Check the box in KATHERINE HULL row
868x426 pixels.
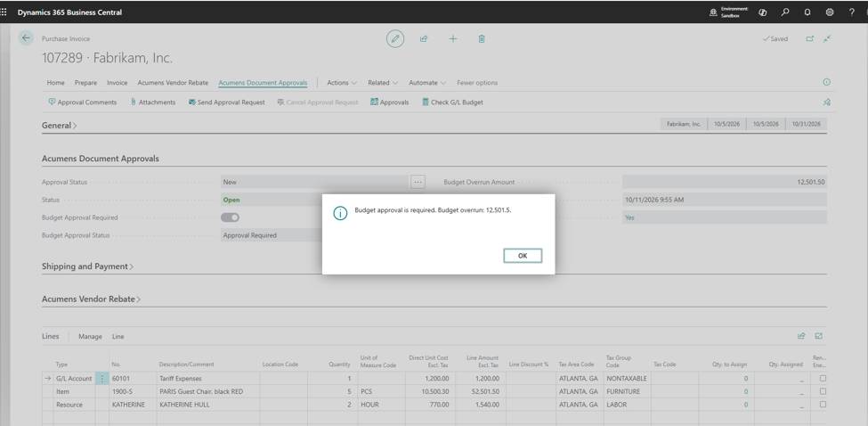pyautogui.click(x=823, y=405)
